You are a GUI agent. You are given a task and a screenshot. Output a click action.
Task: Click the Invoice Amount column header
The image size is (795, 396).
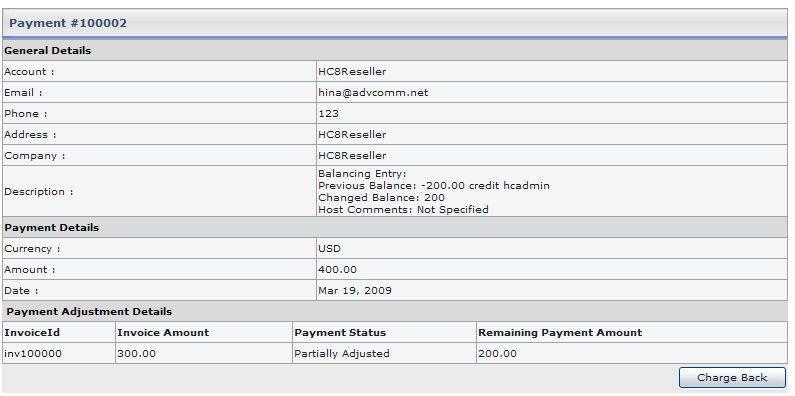tap(163, 333)
